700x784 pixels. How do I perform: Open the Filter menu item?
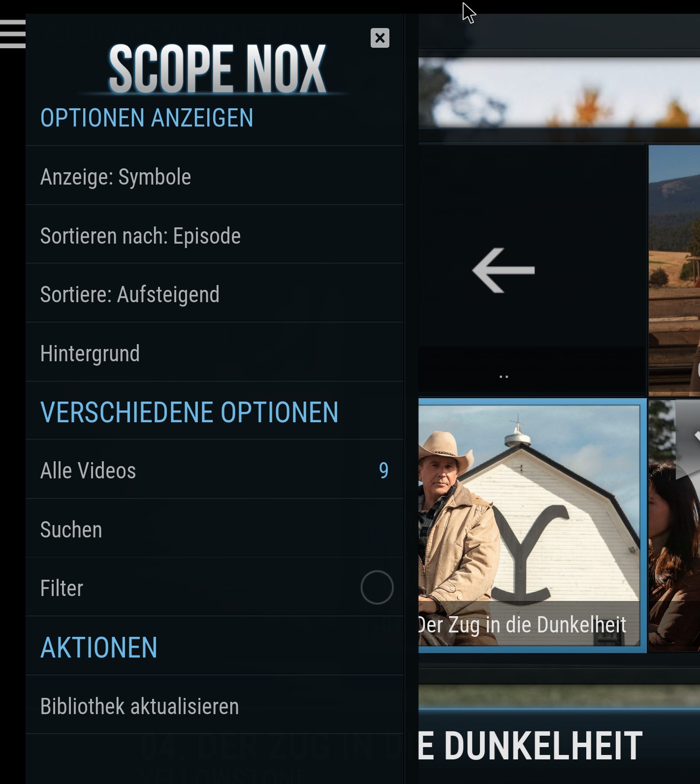(215, 587)
